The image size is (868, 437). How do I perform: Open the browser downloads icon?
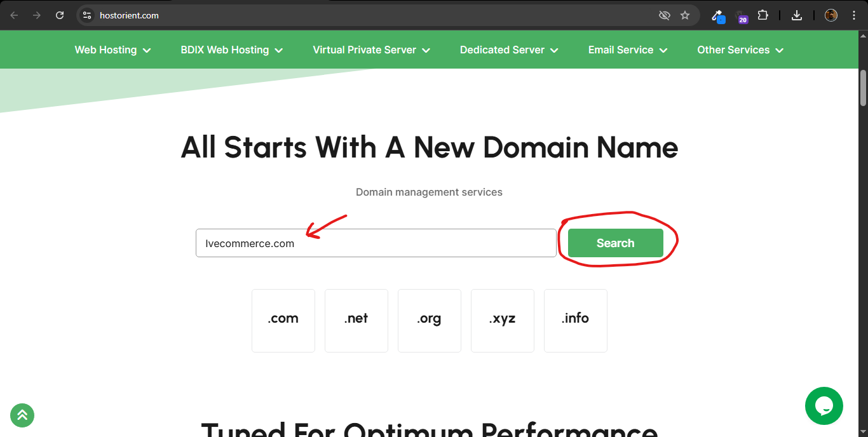797,15
